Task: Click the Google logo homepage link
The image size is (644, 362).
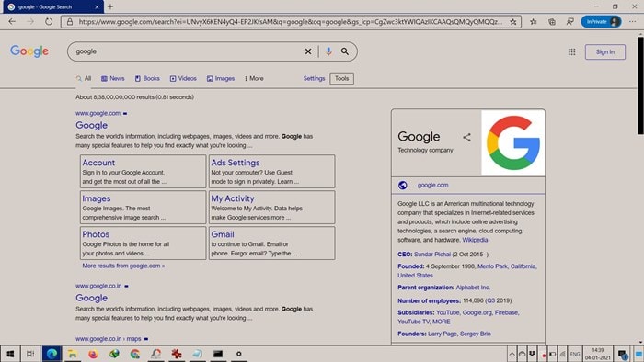Action: 29,51
